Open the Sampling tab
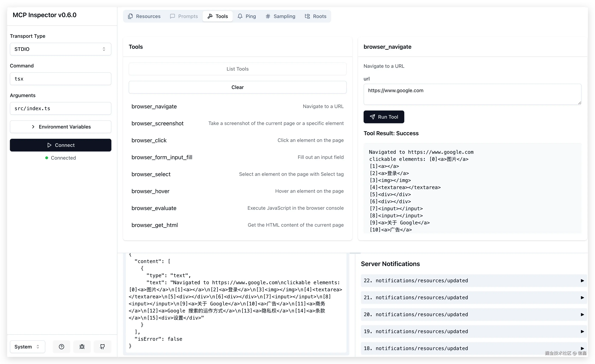This screenshot has width=595, height=364. pos(280,16)
